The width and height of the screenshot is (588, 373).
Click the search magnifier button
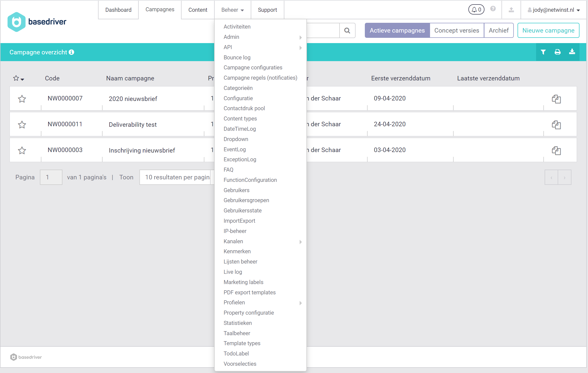click(347, 31)
